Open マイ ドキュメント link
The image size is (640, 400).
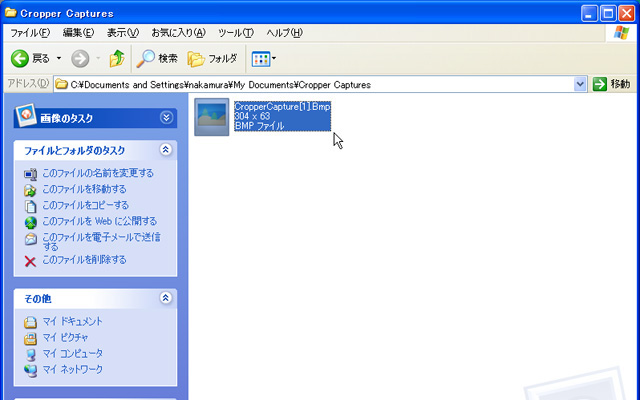pyautogui.click(x=73, y=322)
